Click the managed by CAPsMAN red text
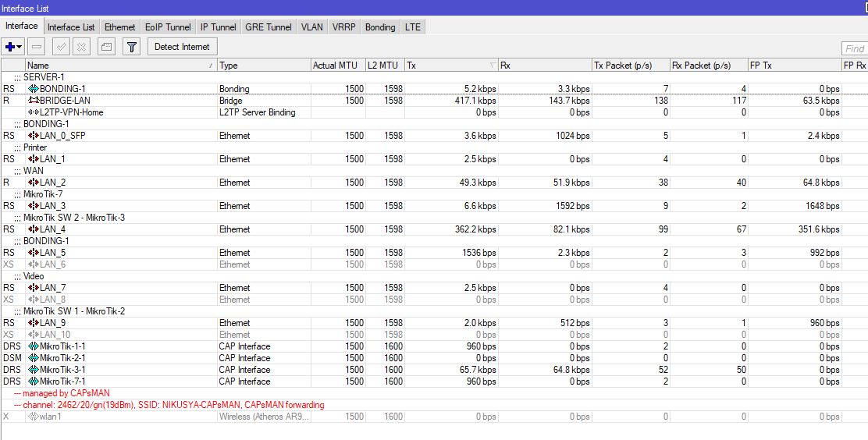The height and width of the screenshot is (440, 868). coord(62,393)
